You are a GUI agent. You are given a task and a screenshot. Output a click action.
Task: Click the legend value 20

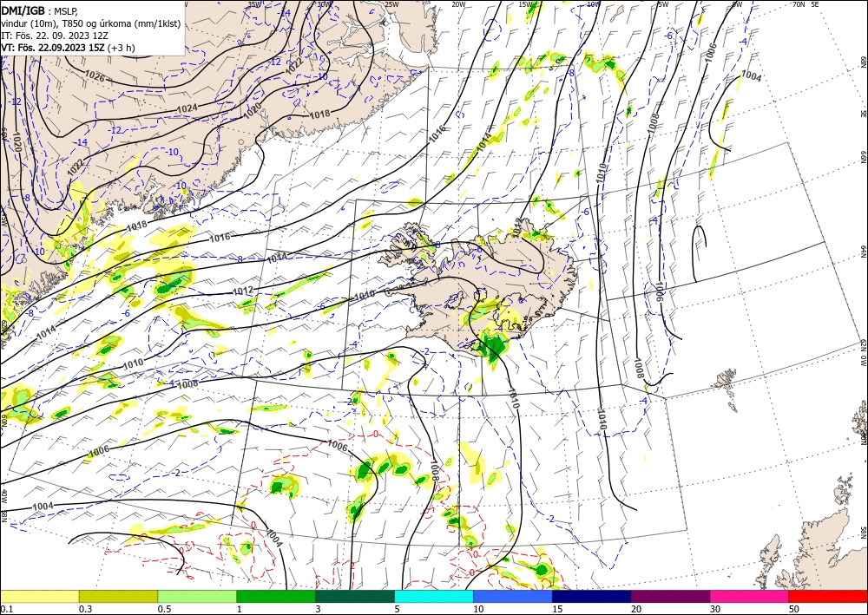pos(636,609)
